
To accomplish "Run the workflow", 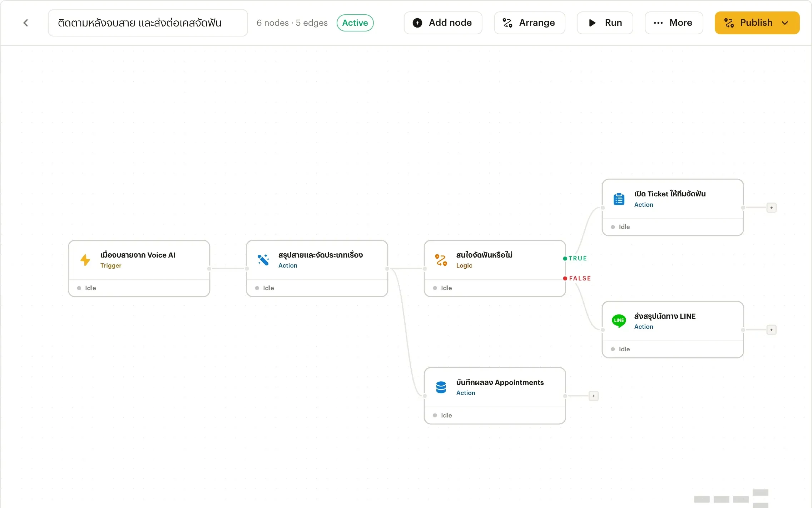I will tap(605, 23).
